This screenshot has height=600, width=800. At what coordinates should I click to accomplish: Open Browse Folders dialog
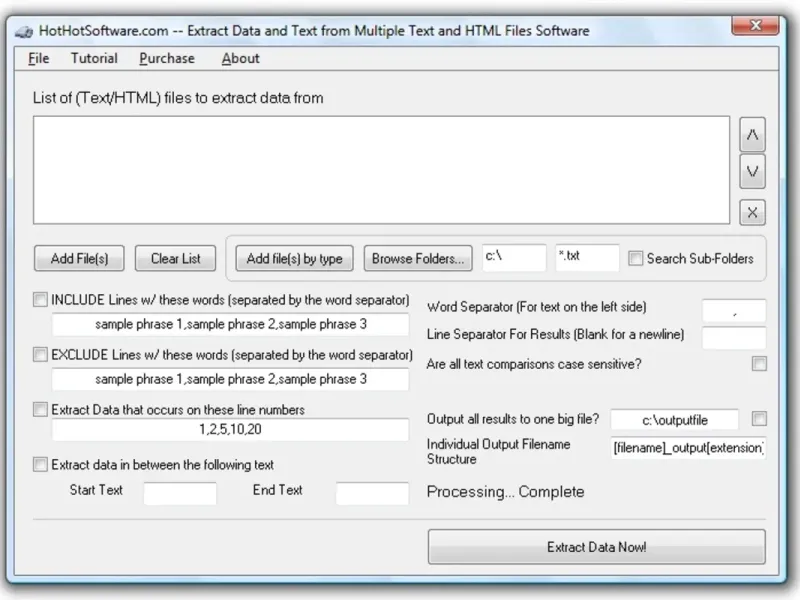418,259
